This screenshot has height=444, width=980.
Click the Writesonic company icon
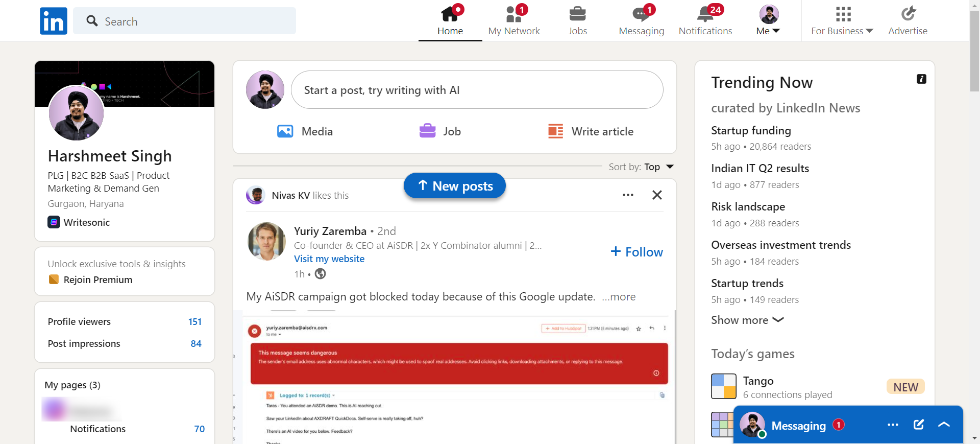point(54,222)
